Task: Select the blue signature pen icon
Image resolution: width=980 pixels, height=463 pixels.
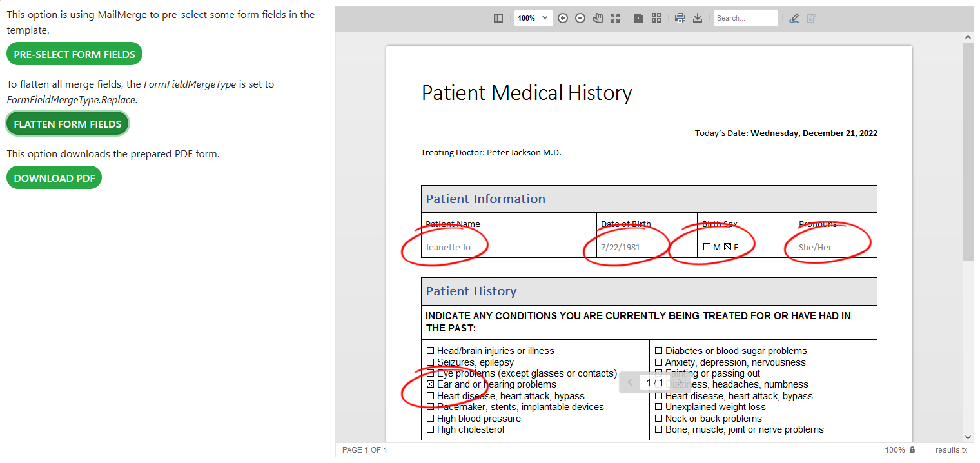Action: point(794,18)
